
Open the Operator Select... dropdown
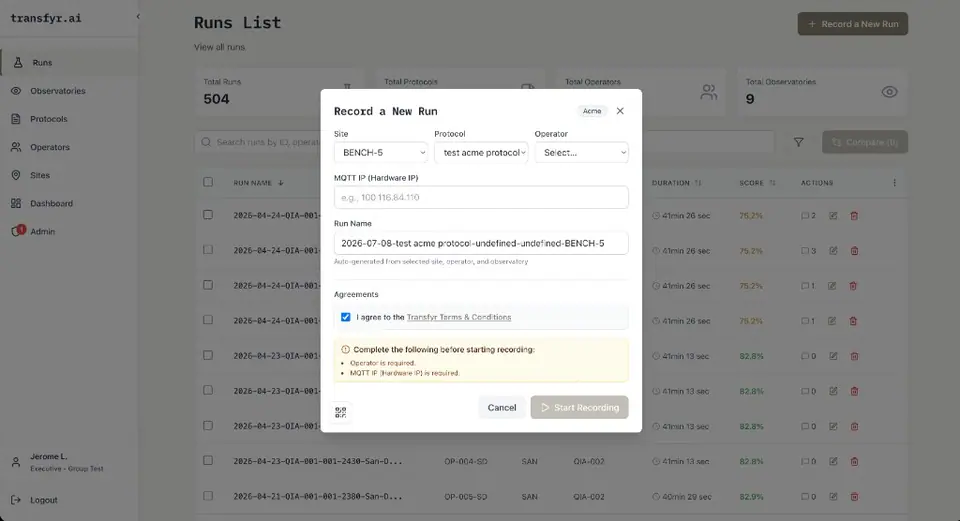(x=582, y=152)
